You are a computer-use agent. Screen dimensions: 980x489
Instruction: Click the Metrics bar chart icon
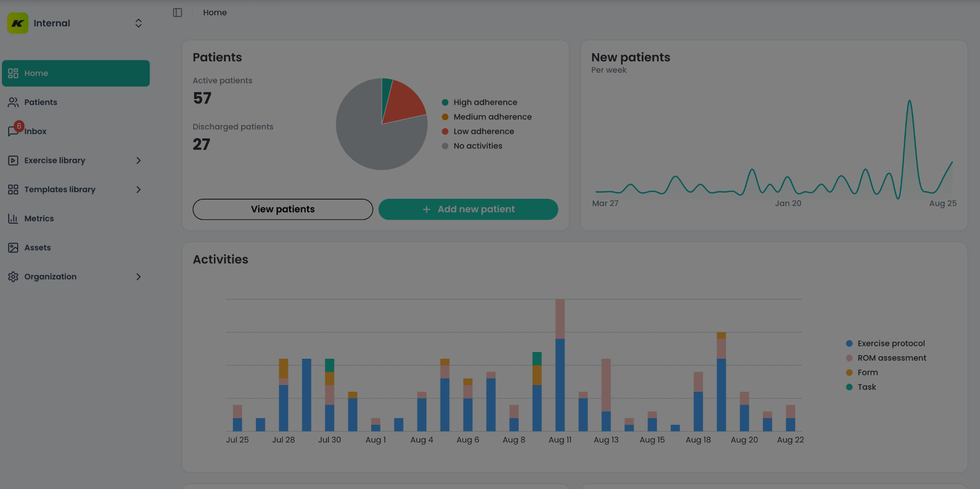[13, 218]
